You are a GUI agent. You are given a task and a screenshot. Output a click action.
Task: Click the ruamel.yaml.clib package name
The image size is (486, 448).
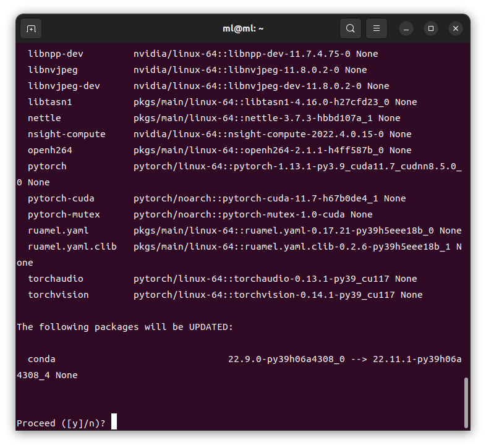(72, 247)
